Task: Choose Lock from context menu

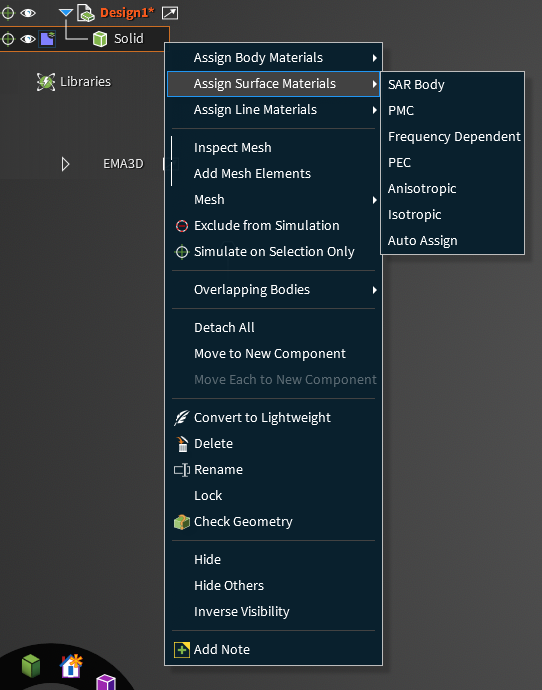Action: coord(273,495)
